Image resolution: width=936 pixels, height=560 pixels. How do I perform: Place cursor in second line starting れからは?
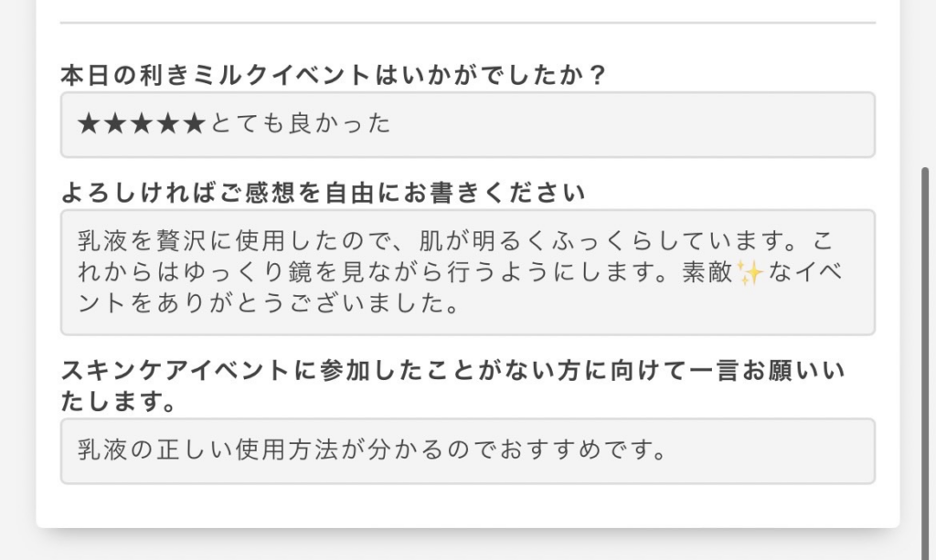[460, 272]
